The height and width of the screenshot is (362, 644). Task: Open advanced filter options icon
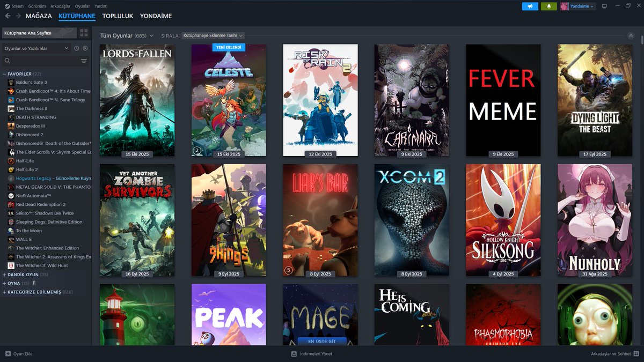coord(84,61)
